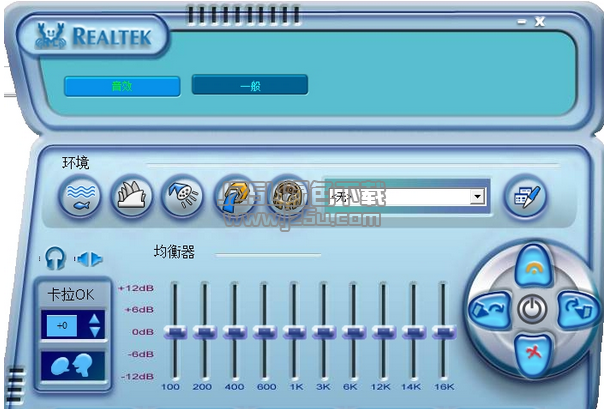The image size is (605, 409).
Task: Select the underwater environment icon
Action: 80,197
